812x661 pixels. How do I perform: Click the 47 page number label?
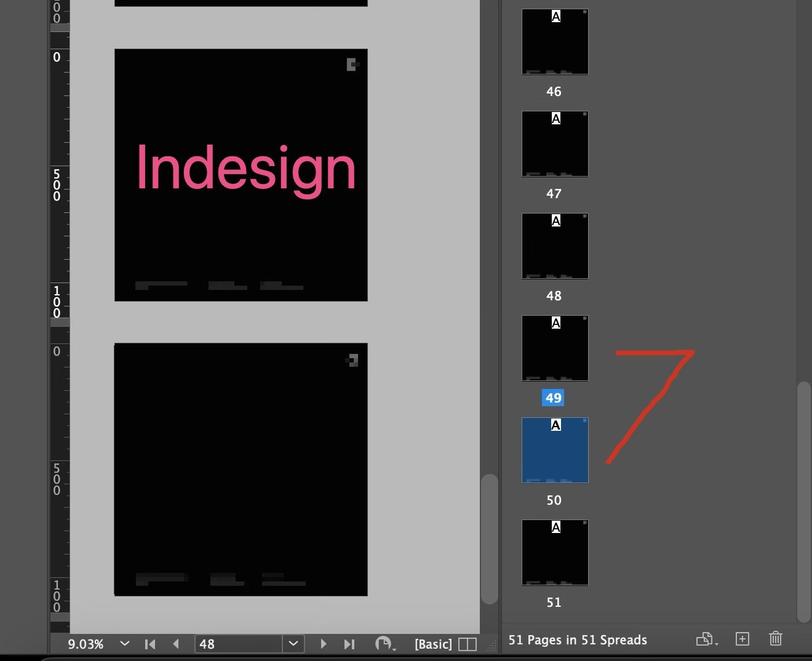tap(554, 193)
